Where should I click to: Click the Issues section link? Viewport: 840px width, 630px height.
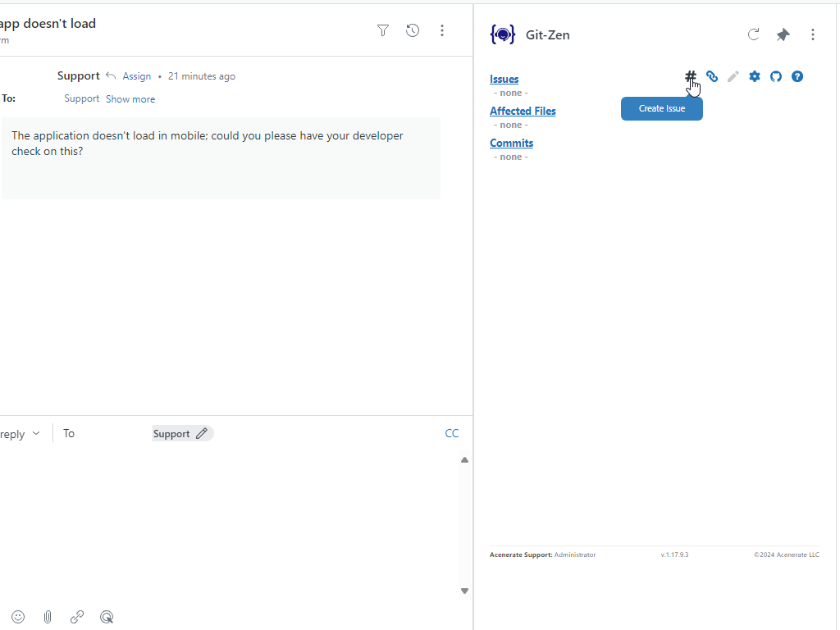click(x=504, y=80)
